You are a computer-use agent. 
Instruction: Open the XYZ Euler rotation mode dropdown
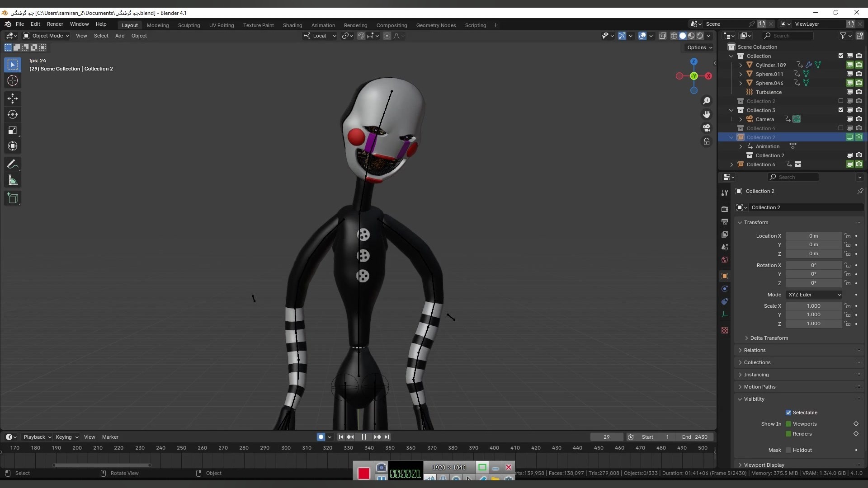coord(814,295)
